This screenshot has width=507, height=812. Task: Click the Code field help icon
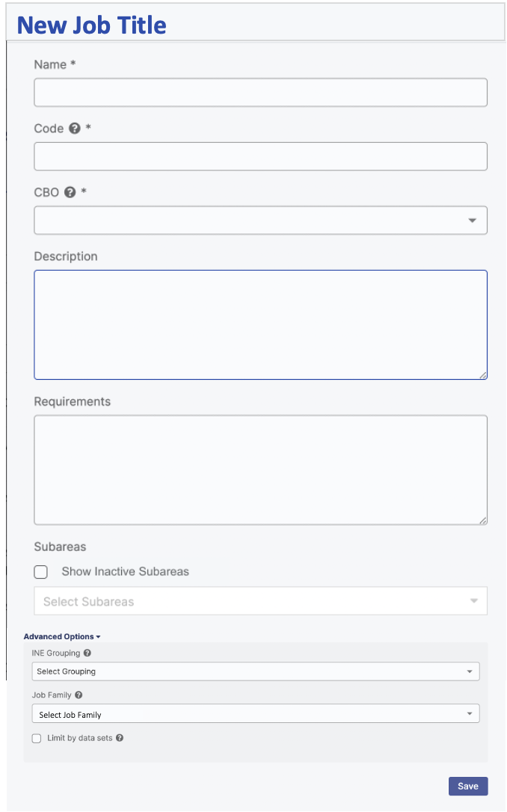point(75,129)
